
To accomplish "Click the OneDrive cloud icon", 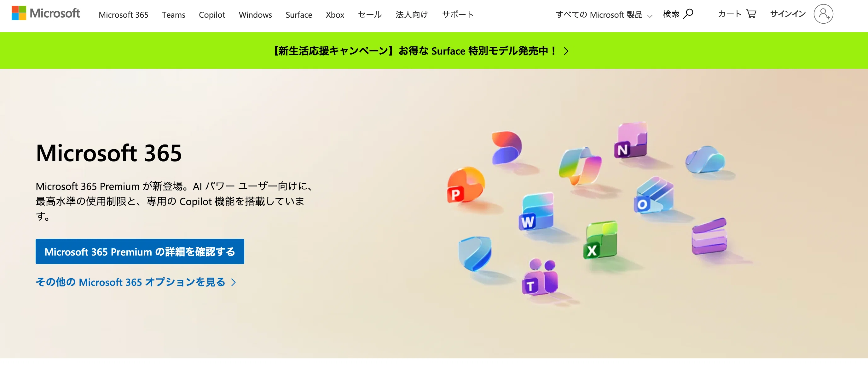I will click(705, 160).
